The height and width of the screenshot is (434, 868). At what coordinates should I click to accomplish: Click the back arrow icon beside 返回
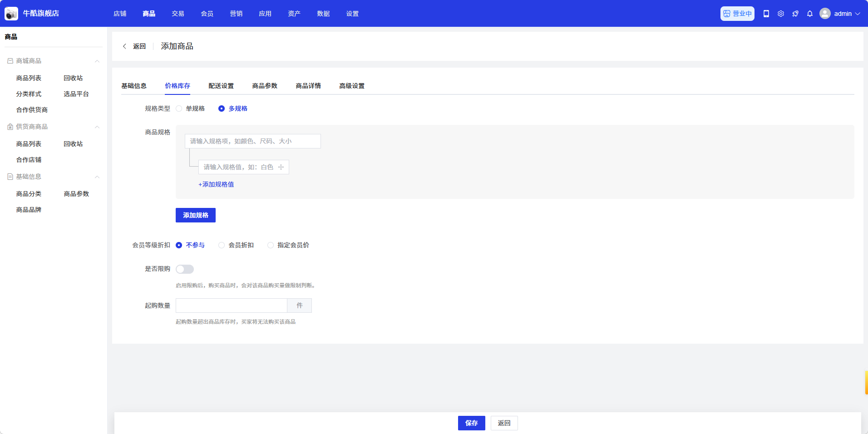point(124,46)
